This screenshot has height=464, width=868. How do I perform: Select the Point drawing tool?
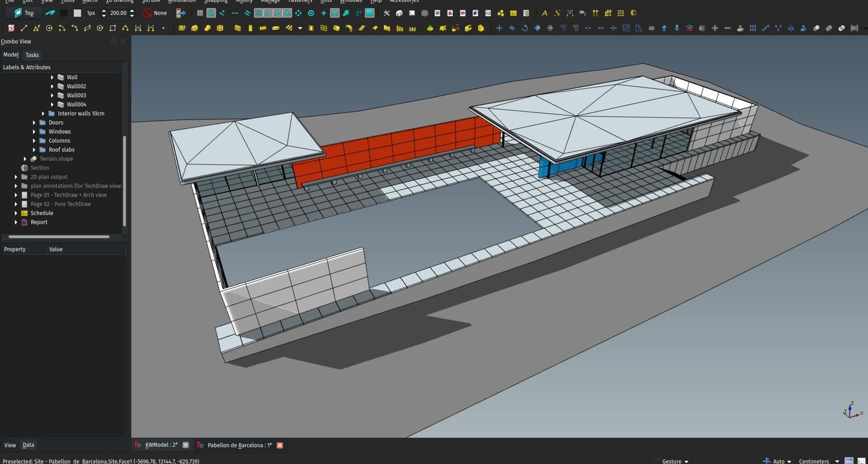163,28
